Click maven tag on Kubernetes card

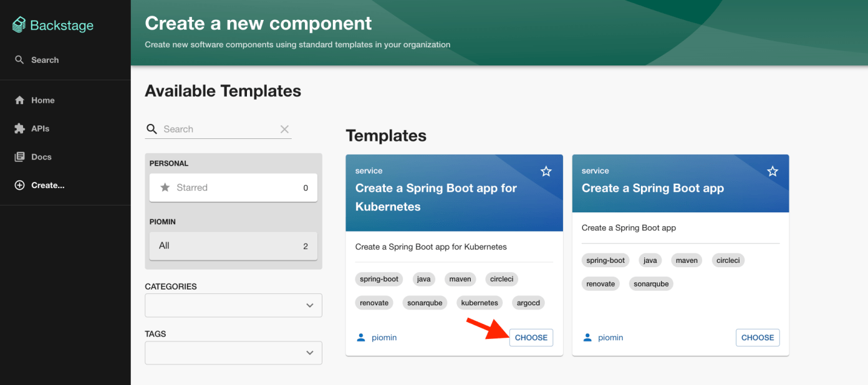[460, 279]
